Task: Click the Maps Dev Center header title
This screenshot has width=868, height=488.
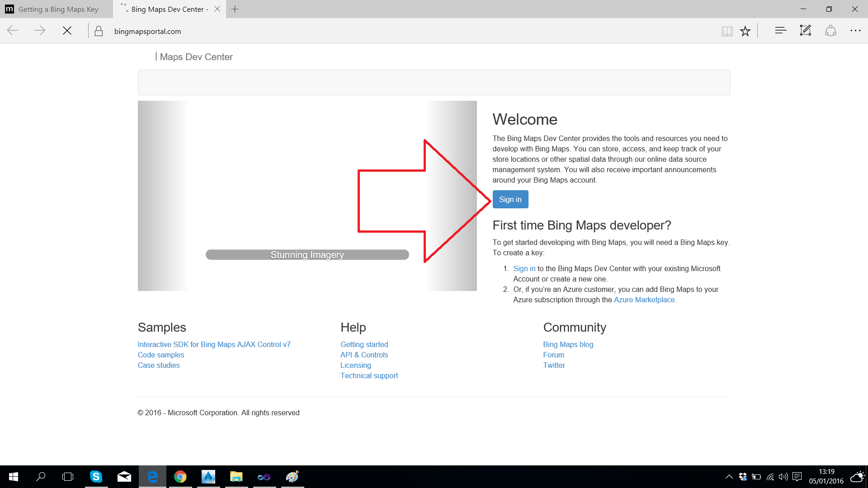Action: 196,57
